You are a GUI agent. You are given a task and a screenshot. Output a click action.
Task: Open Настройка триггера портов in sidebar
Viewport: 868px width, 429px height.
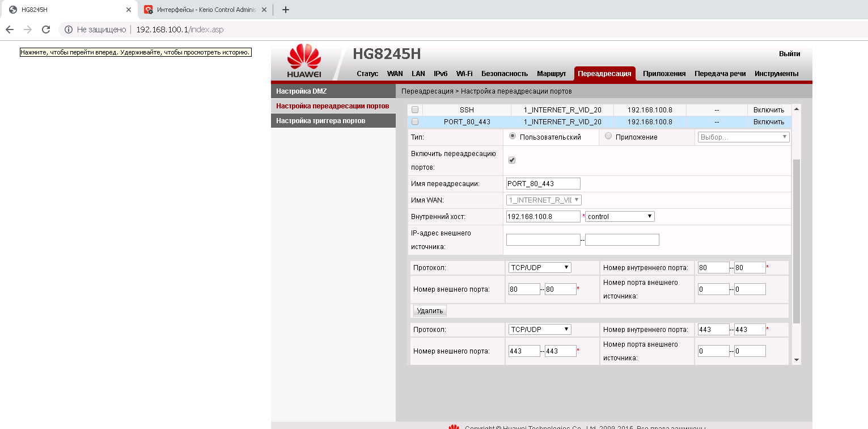pos(333,121)
